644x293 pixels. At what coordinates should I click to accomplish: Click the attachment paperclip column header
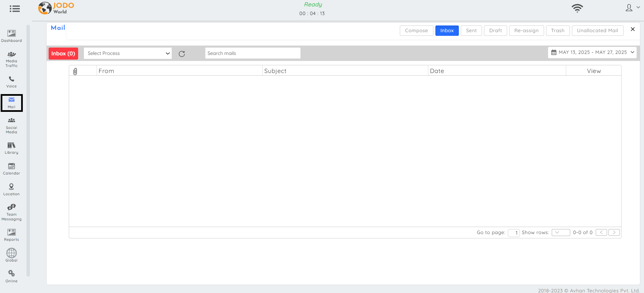point(75,71)
